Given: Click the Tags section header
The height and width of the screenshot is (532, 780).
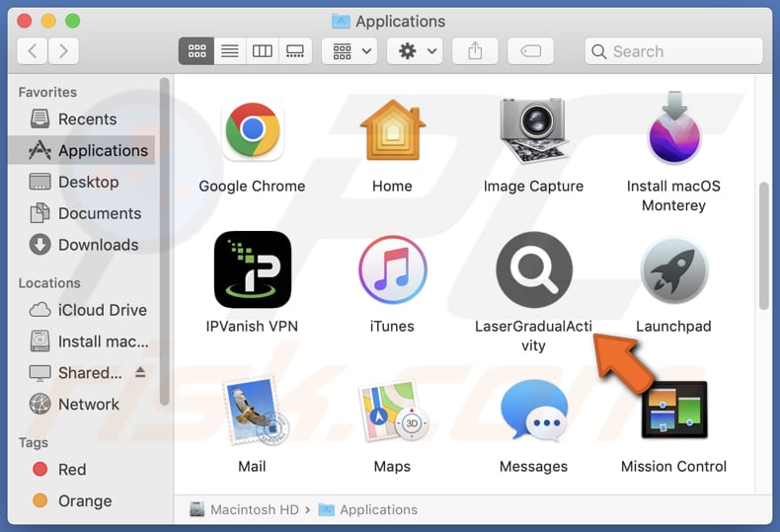Looking at the screenshot, I should pos(34,442).
